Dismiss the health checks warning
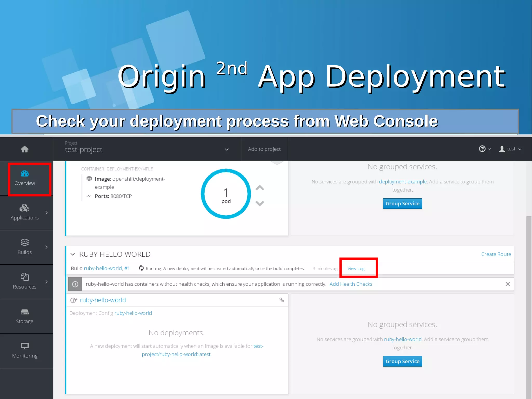Viewport: 532px width, 399px height. point(508,284)
